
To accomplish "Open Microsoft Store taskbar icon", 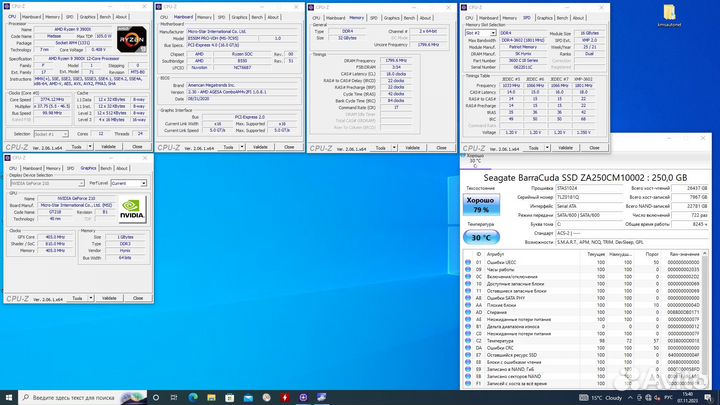I will pos(230,398).
